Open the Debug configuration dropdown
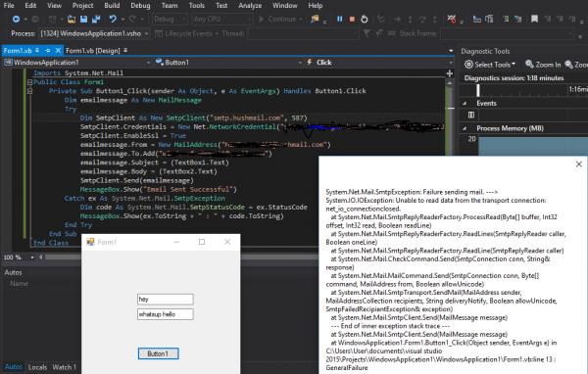588x374 pixels. pyautogui.click(x=170, y=20)
